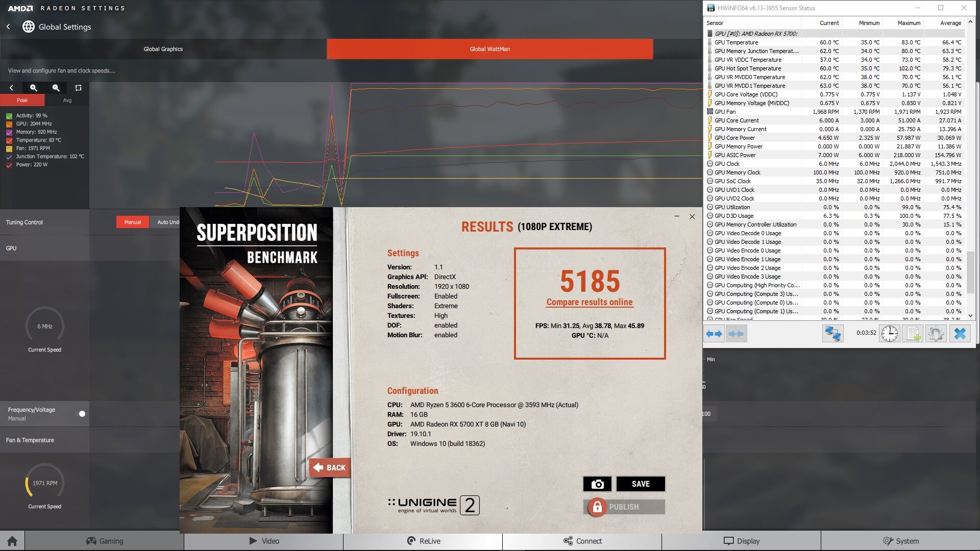Click the UNIGINE 2 logo
This screenshot has height=551, width=980.
(x=434, y=505)
